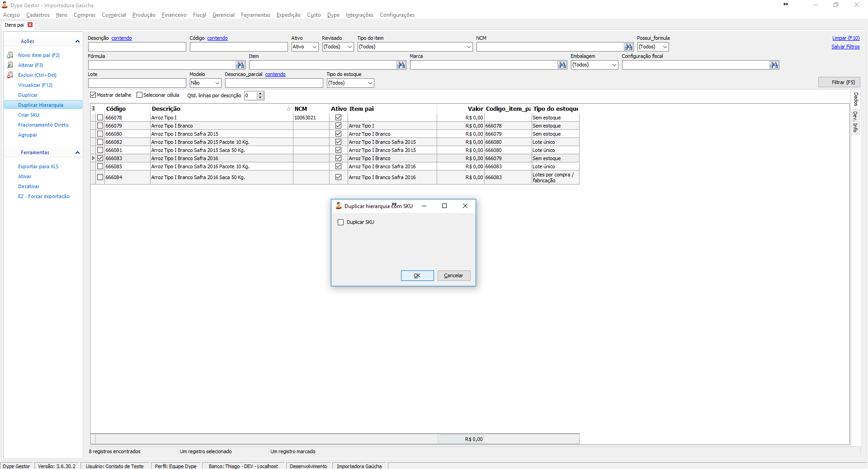This screenshot has width=868, height=469.
Task: Click Cancelar in the dialog
Action: click(x=454, y=275)
